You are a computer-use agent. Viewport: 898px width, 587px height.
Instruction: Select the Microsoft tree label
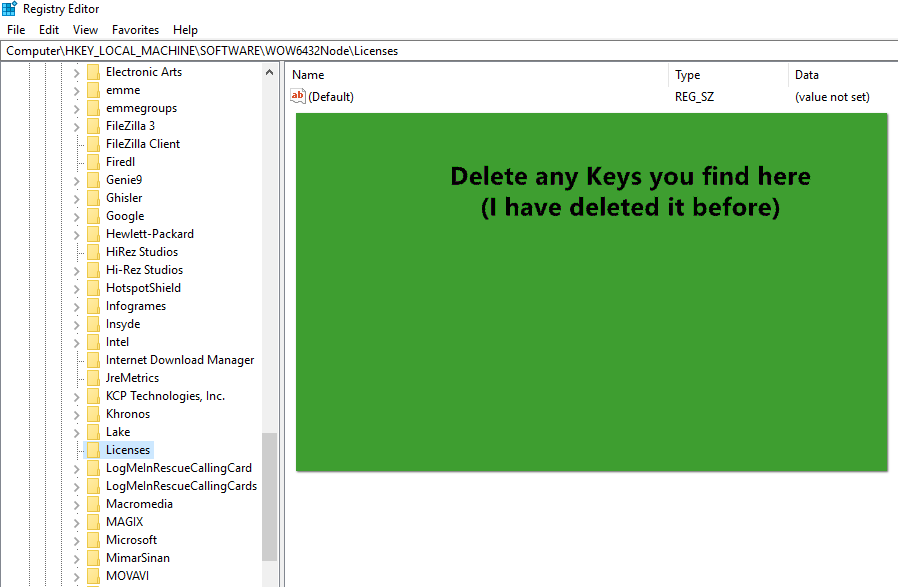pyautogui.click(x=131, y=540)
